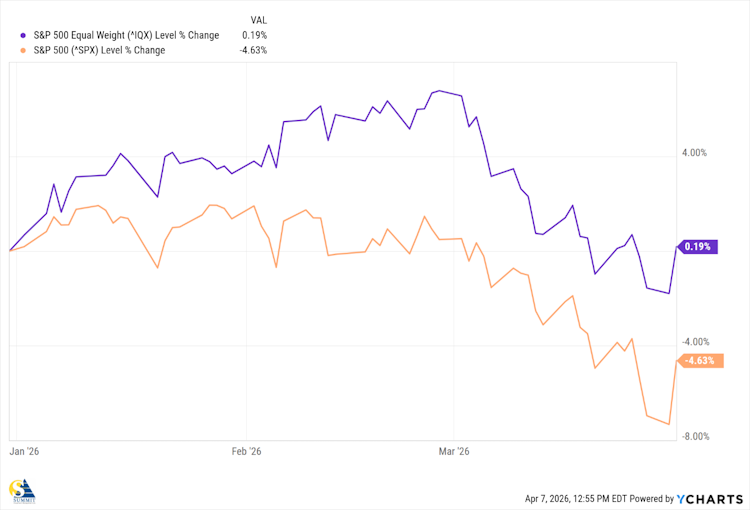The height and width of the screenshot is (510, 750).
Task: Click the YCharts logo
Action: click(709, 498)
